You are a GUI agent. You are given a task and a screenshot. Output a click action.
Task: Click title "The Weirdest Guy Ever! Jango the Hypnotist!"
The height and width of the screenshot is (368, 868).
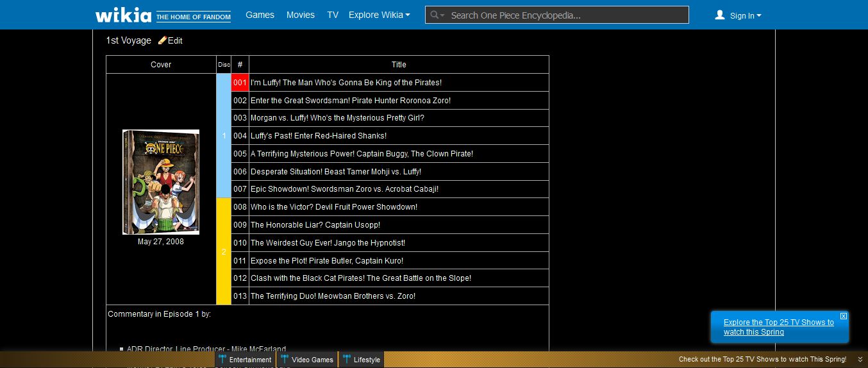(328, 243)
